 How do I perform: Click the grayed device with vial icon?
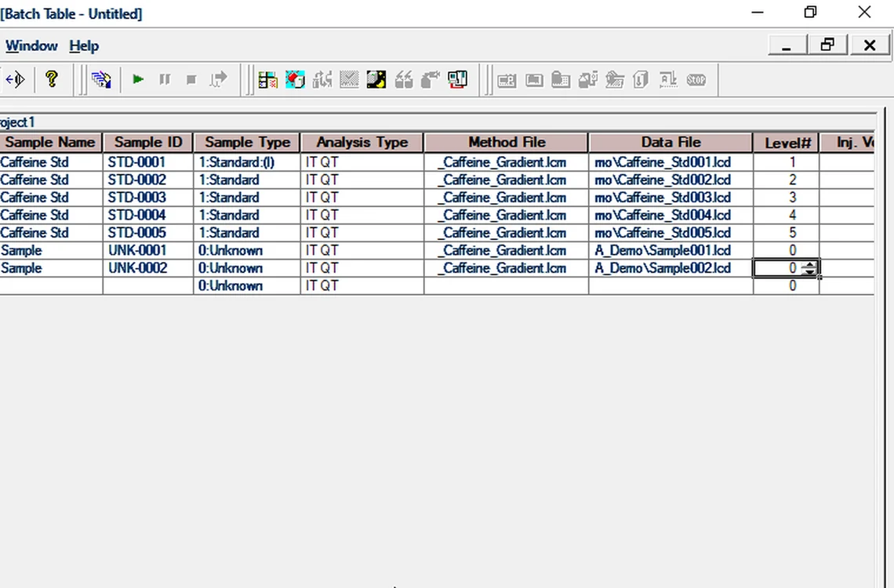tap(588, 80)
